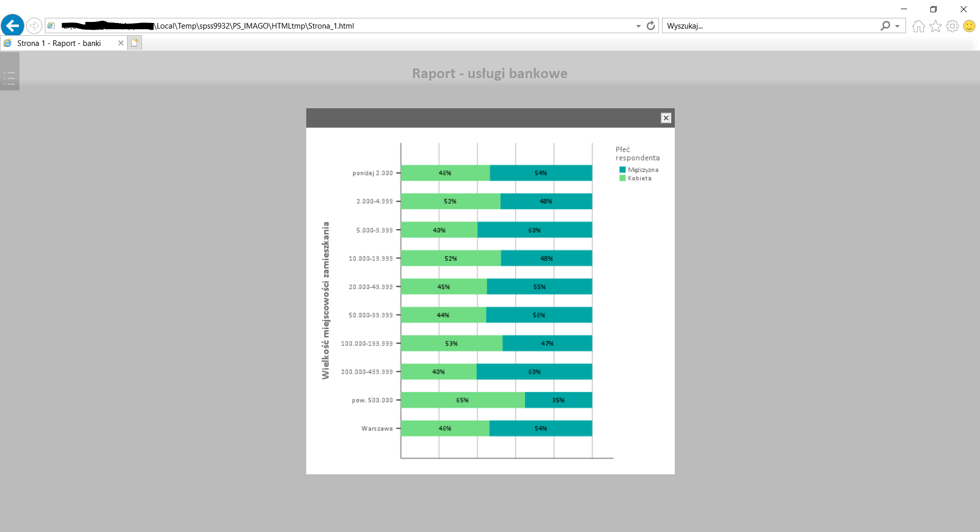This screenshot has width=980, height=532.
Task: Open the report side menu list icon
Action: coord(9,78)
